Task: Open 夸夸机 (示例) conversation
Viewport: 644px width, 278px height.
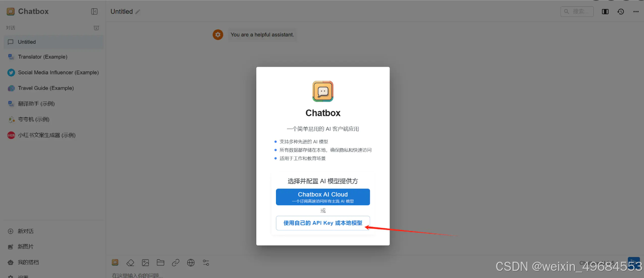Action: 54,119
